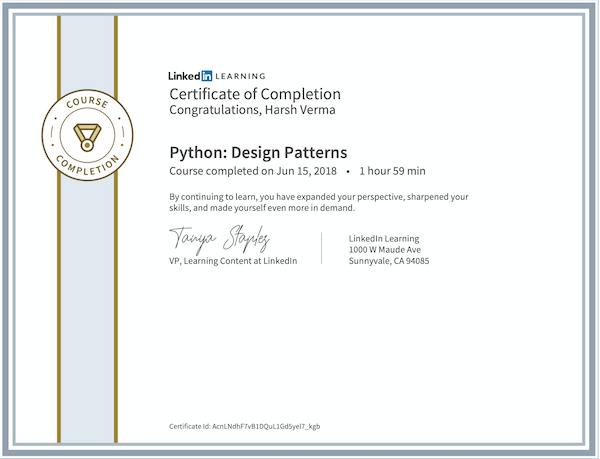Click the "By continuing to learn" paragraph
This screenshot has width=600, height=459.
(319, 202)
